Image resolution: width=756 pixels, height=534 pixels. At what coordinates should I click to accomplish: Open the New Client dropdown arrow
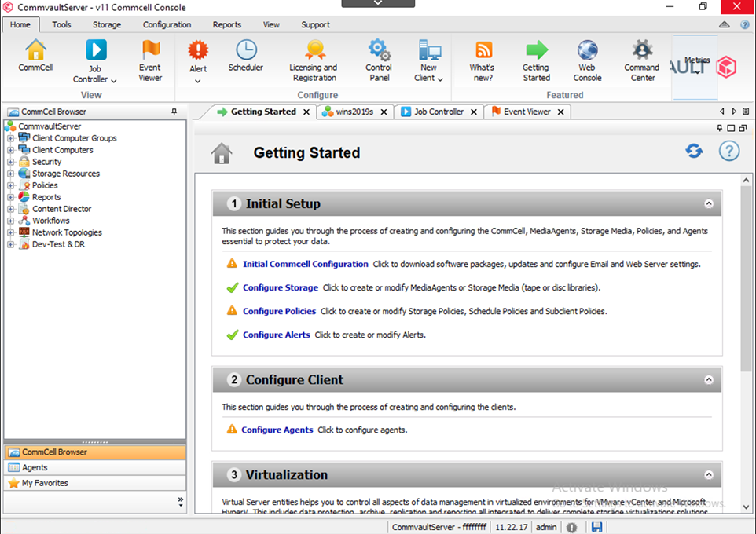[x=440, y=79]
